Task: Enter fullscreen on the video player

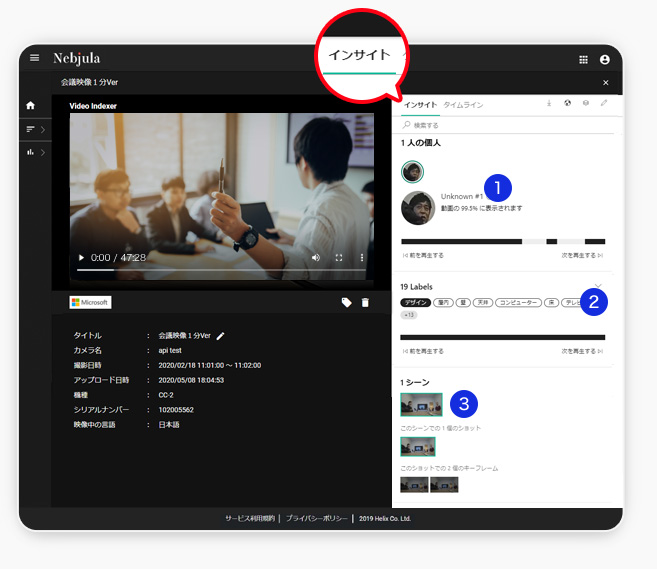Action: point(339,258)
